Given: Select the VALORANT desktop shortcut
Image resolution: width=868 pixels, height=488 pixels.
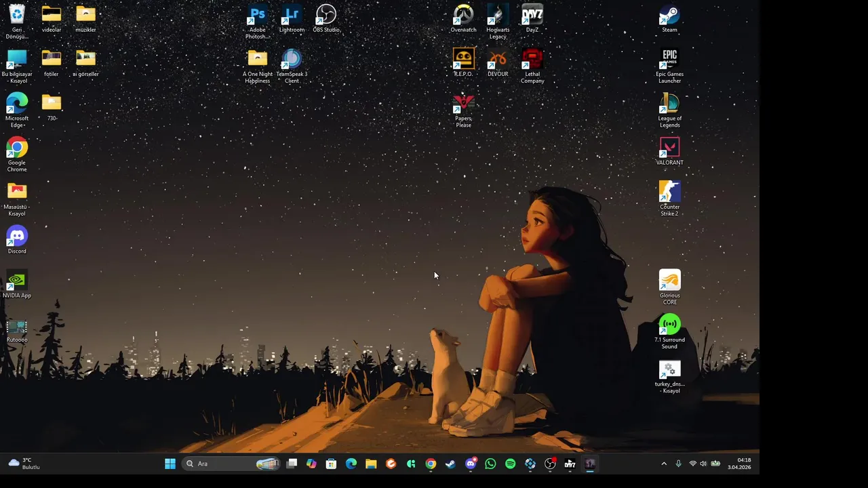Looking at the screenshot, I should 670,151.
